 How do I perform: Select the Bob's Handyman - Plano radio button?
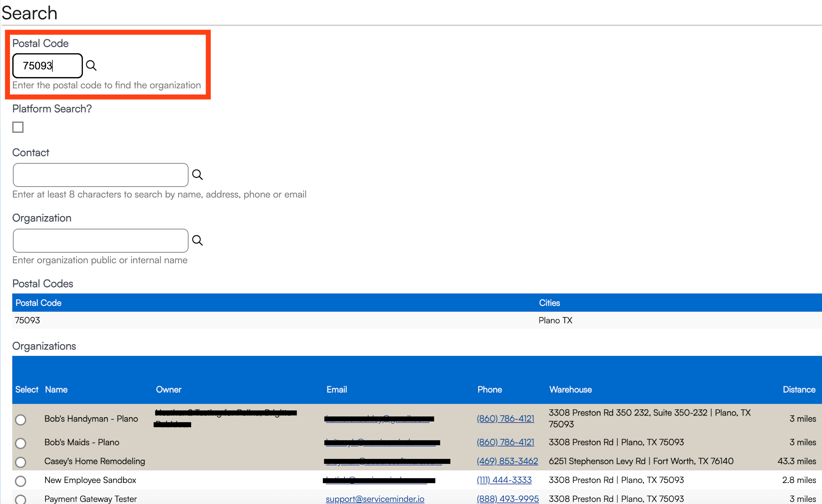pyautogui.click(x=21, y=419)
